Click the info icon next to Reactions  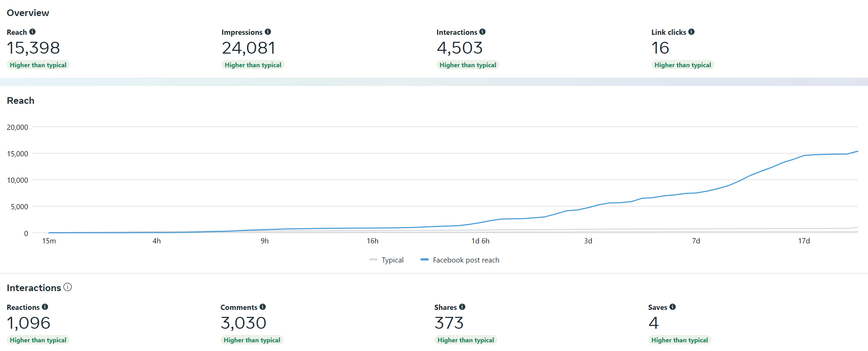coord(45,307)
